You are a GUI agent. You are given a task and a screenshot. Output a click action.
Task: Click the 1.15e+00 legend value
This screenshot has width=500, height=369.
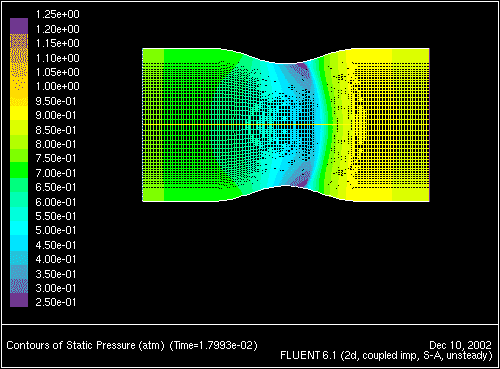click(57, 43)
